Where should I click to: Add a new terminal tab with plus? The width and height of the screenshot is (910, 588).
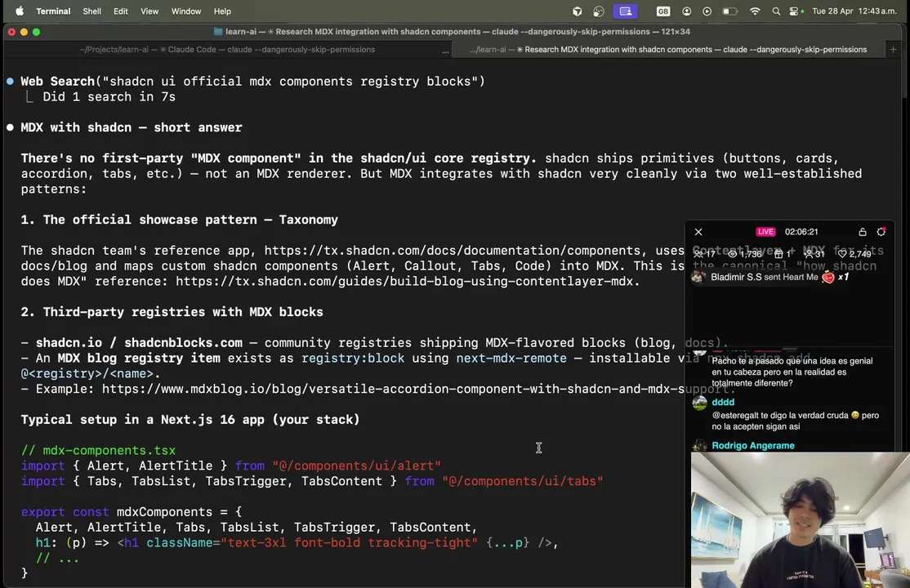pos(893,50)
